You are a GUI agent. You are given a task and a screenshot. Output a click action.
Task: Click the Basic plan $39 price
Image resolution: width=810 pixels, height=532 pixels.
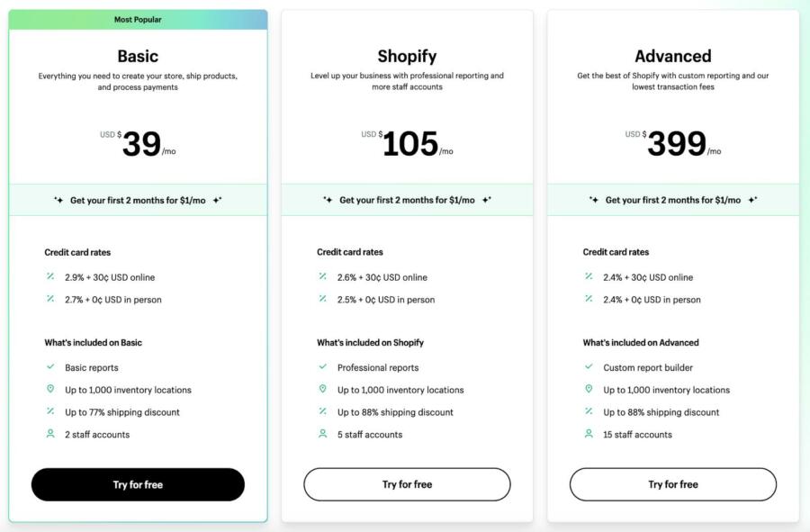click(x=138, y=143)
